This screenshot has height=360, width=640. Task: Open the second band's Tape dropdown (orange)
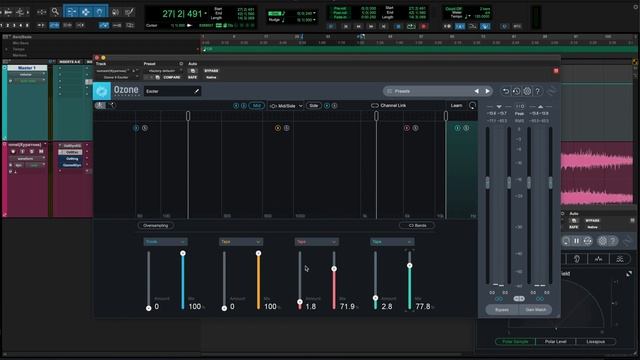click(241, 242)
